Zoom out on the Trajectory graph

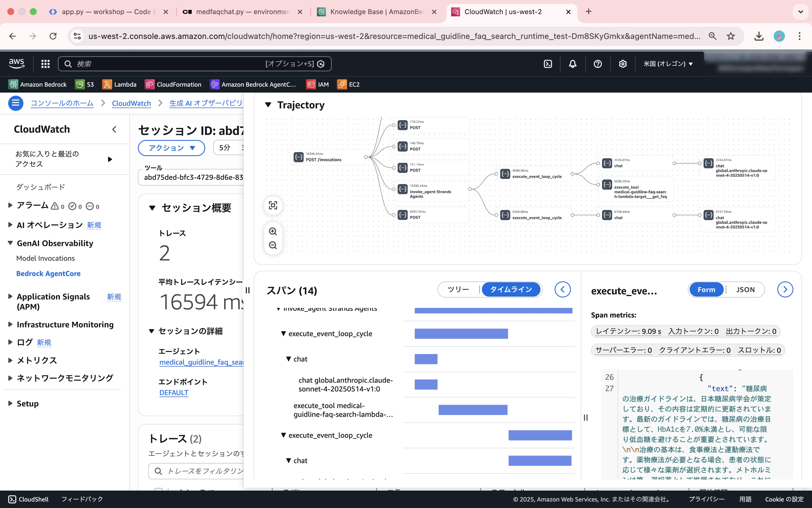(273, 245)
